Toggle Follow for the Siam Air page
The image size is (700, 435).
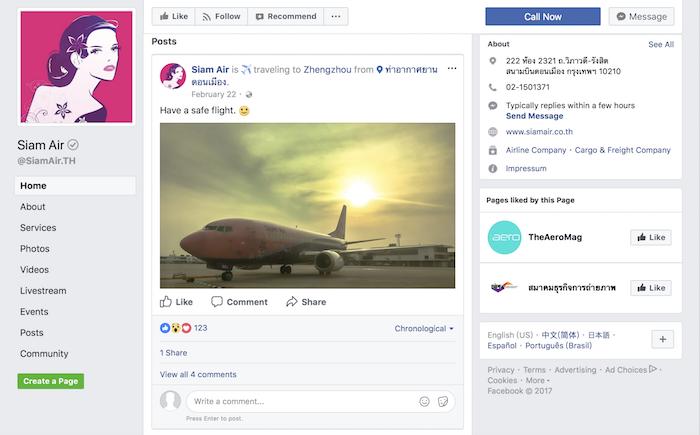220,16
